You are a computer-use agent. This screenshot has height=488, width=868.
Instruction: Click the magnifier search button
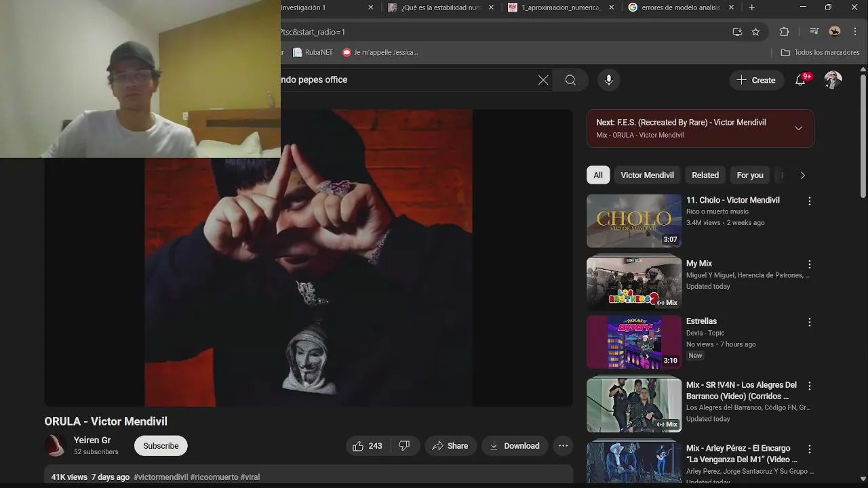[x=570, y=80]
